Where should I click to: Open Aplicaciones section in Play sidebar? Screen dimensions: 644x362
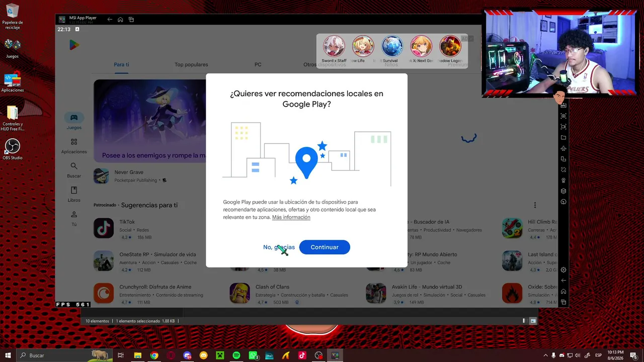[74, 146]
